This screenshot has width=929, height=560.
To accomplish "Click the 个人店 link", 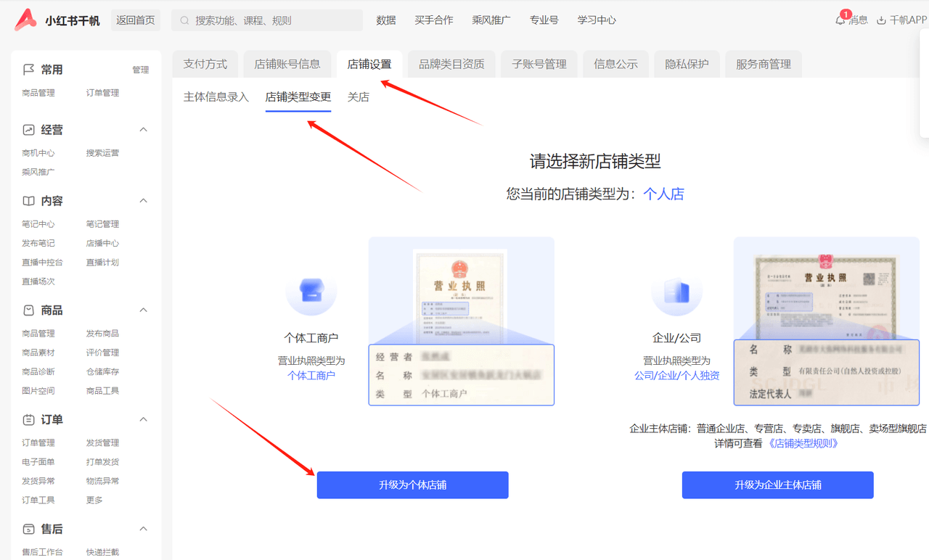I will click(663, 194).
